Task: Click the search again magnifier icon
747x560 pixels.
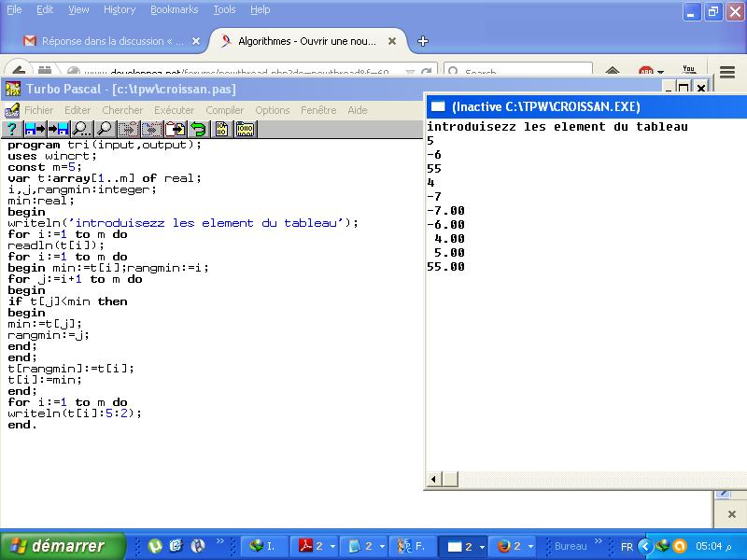Action: (x=105, y=129)
